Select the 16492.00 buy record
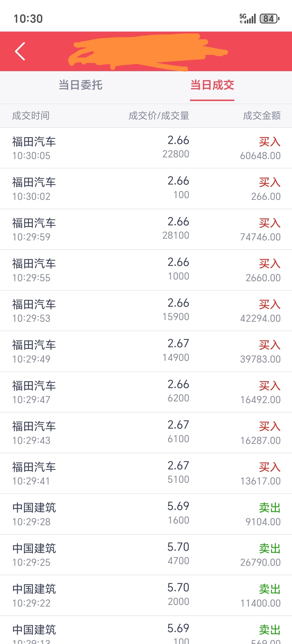The width and height of the screenshot is (292, 644). click(x=146, y=392)
